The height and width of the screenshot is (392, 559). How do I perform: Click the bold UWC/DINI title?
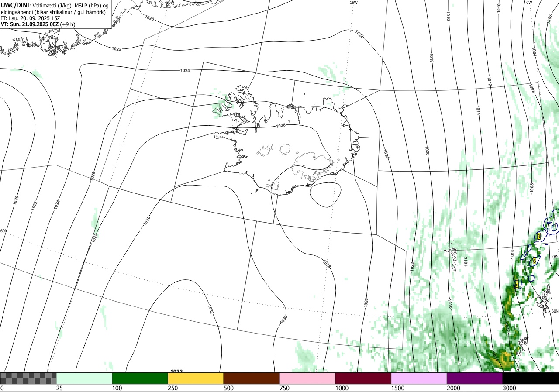pyautogui.click(x=14, y=5)
